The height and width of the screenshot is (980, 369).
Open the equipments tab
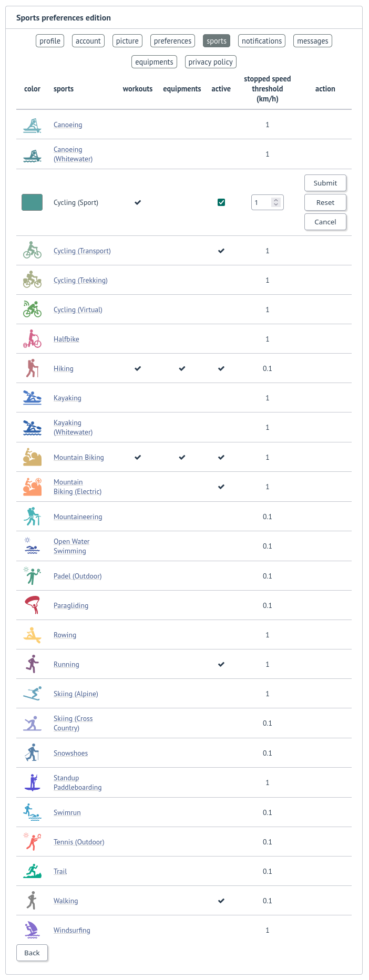click(x=154, y=61)
